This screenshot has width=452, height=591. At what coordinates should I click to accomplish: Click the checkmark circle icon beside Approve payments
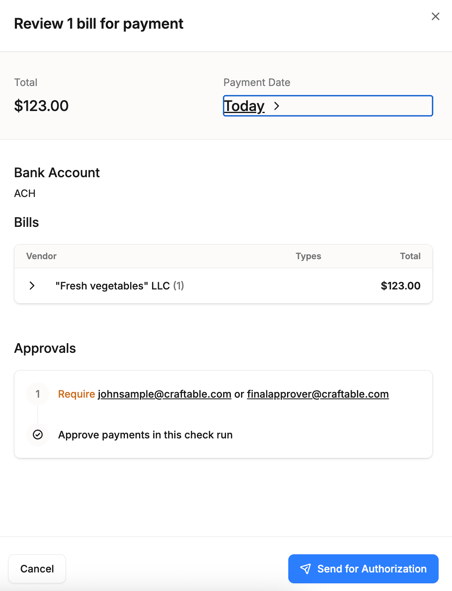tap(38, 435)
